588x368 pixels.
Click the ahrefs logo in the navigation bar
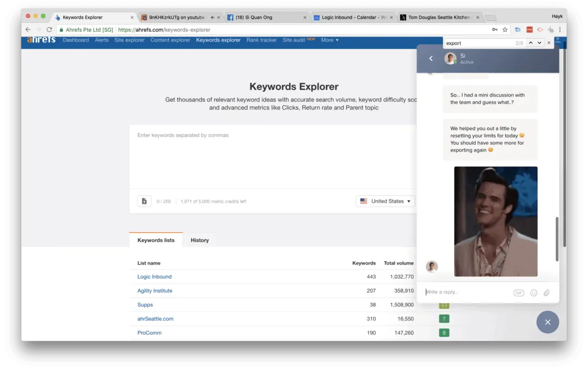41,39
